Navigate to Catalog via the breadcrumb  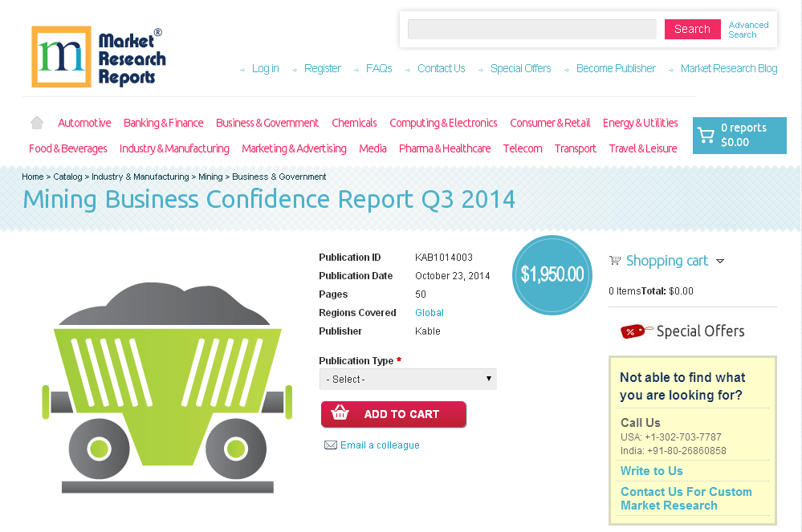(x=67, y=177)
